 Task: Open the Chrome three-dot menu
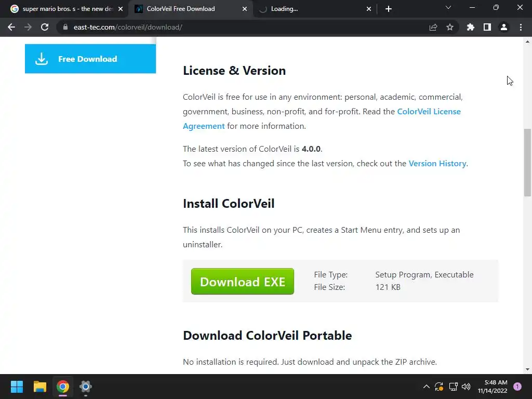point(521,27)
